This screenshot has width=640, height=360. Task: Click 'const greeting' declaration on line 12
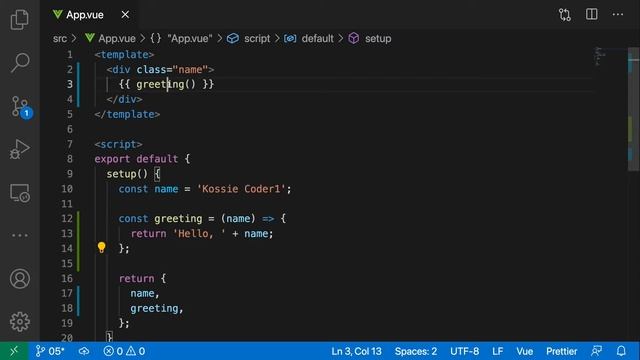[x=160, y=219]
